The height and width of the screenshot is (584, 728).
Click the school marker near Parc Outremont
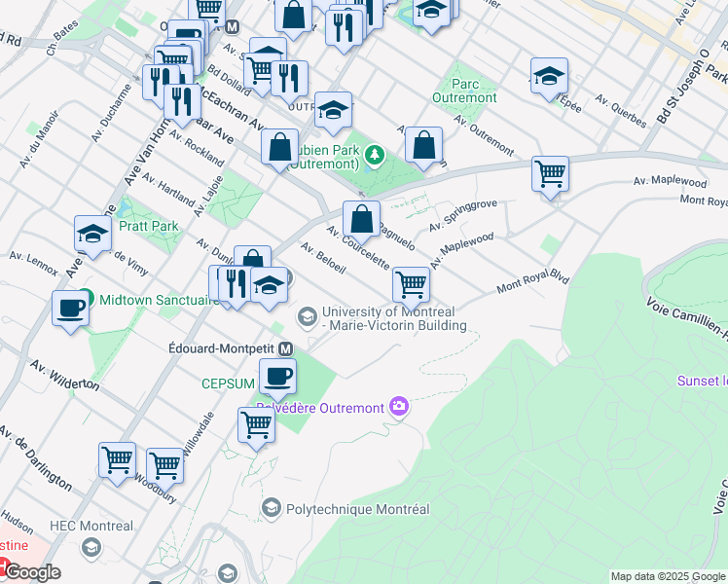[x=549, y=79]
